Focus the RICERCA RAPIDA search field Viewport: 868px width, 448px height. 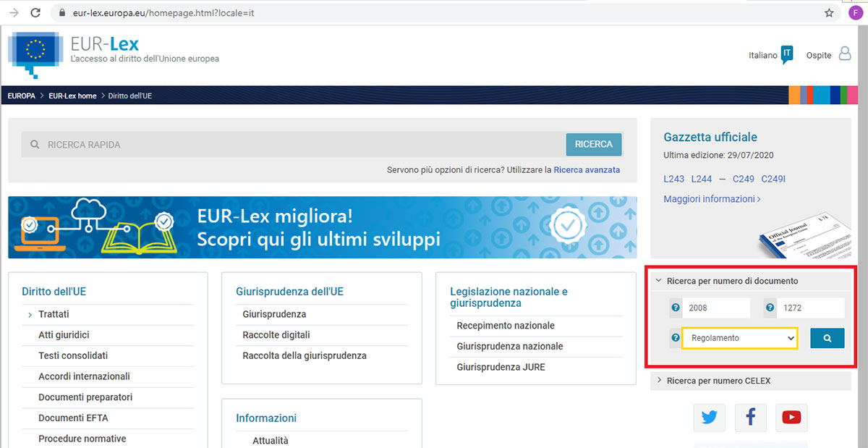[x=294, y=144]
